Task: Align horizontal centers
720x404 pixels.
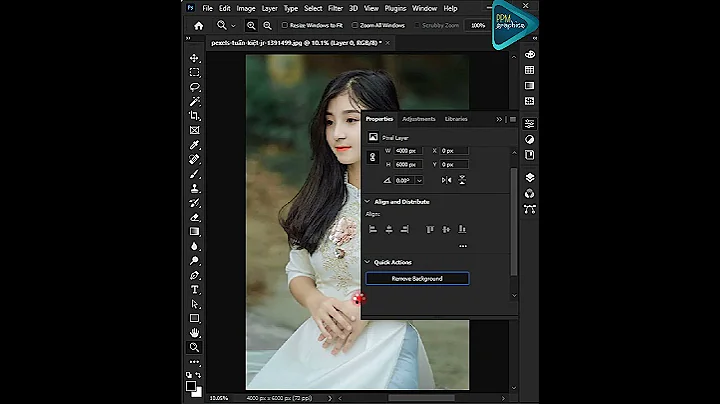Action: click(x=389, y=229)
